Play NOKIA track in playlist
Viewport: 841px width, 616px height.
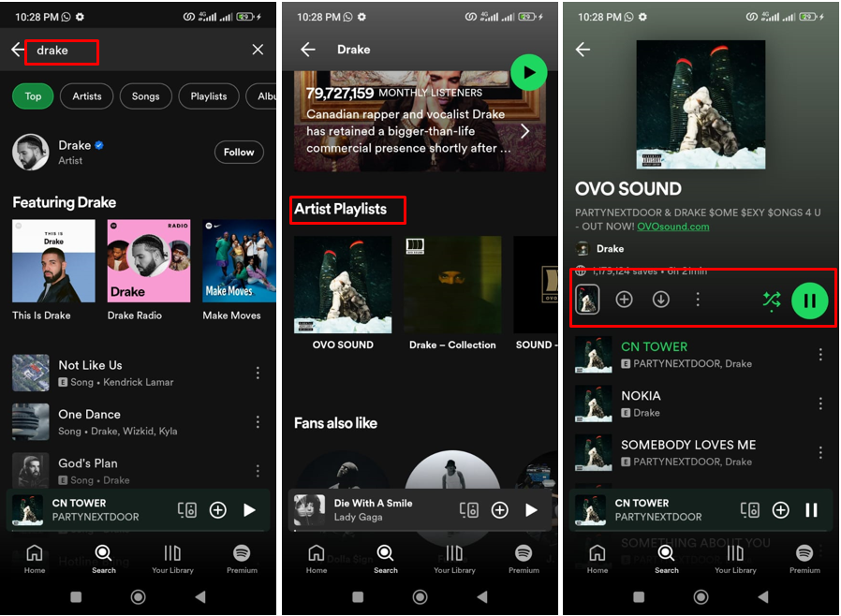click(692, 403)
